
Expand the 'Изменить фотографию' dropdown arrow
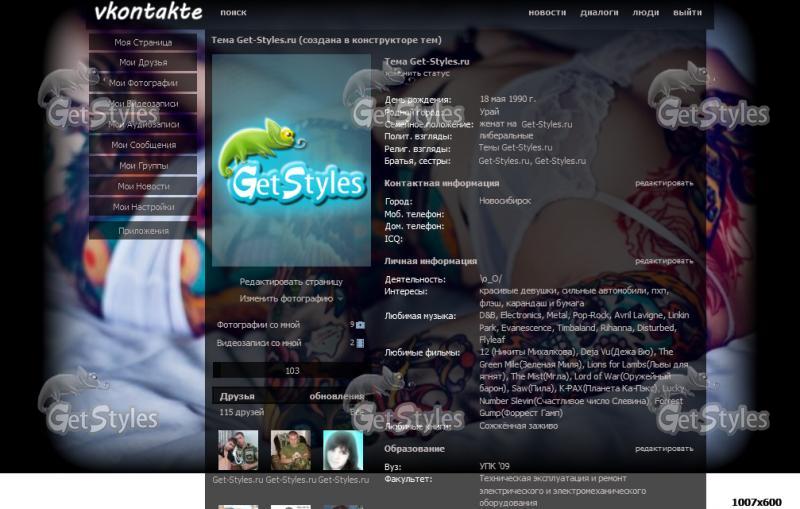point(340,299)
